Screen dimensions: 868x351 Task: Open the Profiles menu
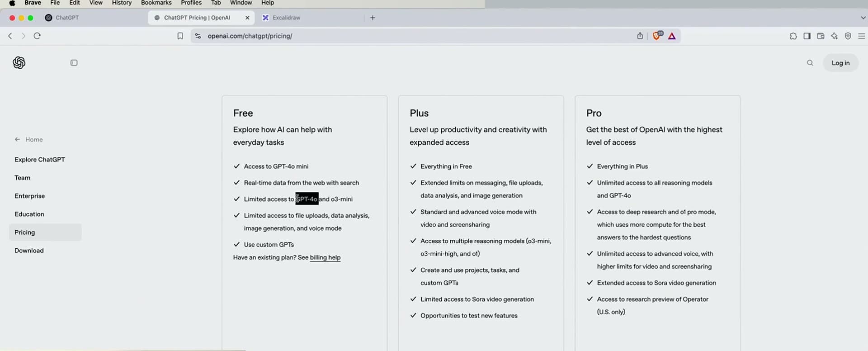click(x=191, y=3)
